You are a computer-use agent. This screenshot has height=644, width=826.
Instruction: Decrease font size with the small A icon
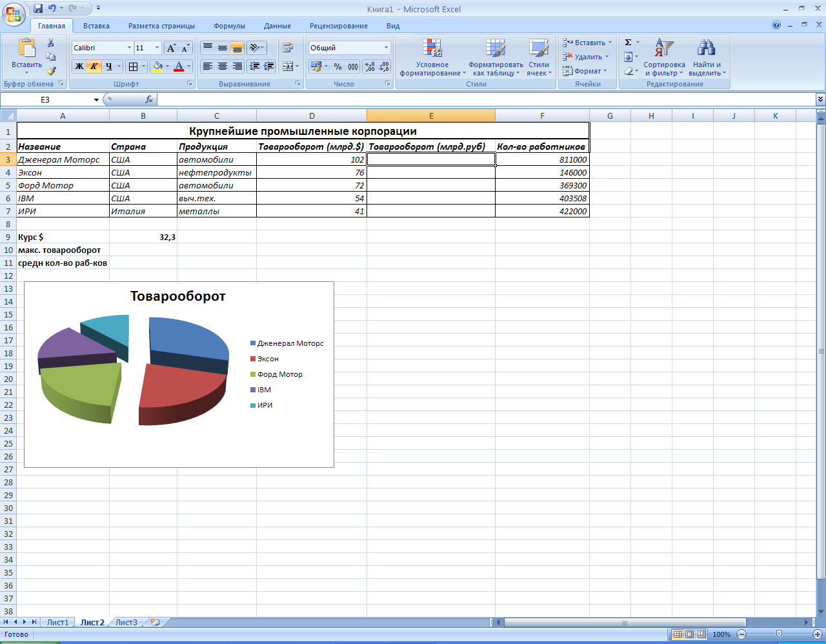[x=185, y=48]
